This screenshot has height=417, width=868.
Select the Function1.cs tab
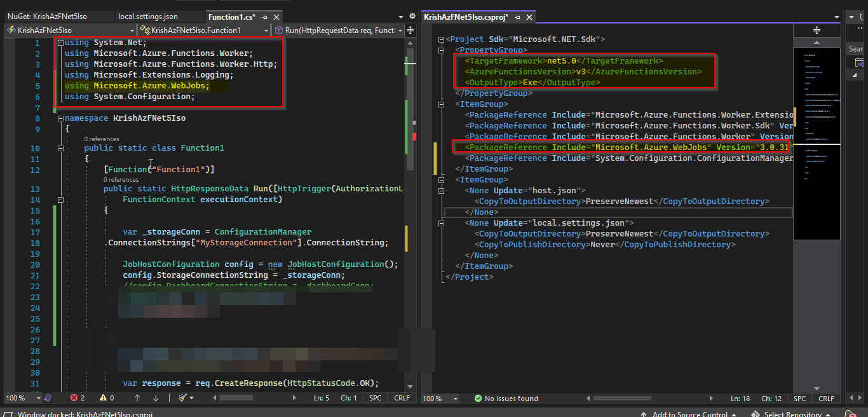pos(231,17)
